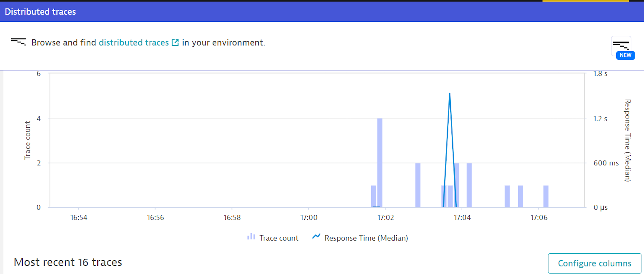Select the two-trace bar before 17:03

[x=418, y=185]
